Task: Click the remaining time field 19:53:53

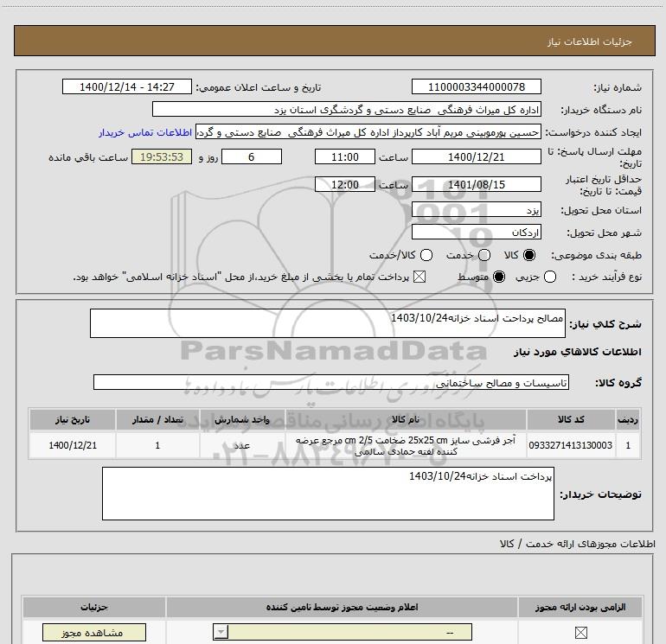Action: click(162, 156)
